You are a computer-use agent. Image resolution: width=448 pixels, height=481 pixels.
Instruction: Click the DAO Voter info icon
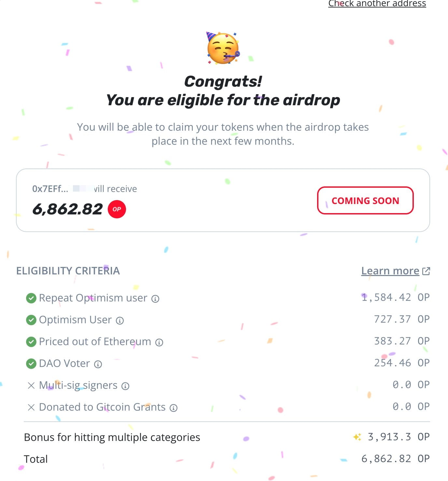click(x=98, y=364)
